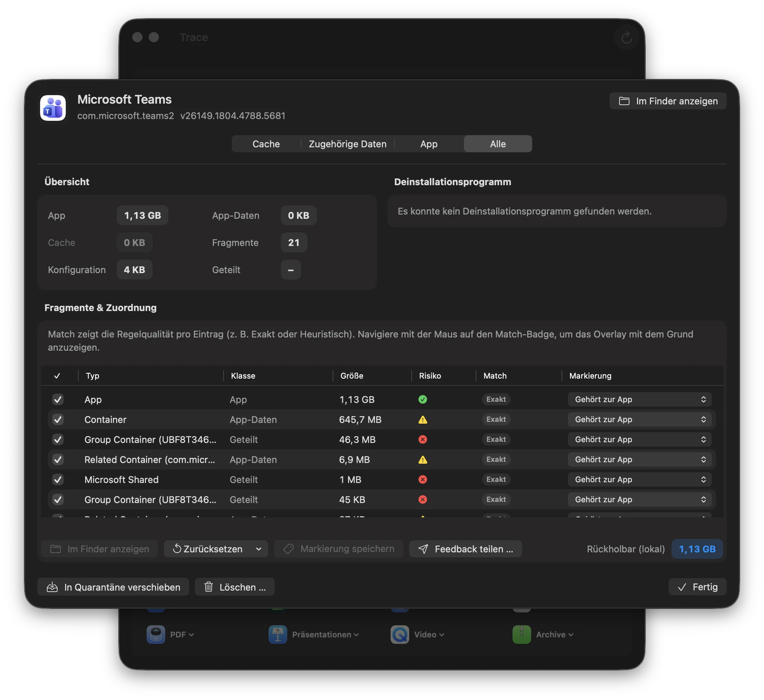The width and height of the screenshot is (764, 700).
Task: Click the Risiko column header
Action: click(x=430, y=376)
